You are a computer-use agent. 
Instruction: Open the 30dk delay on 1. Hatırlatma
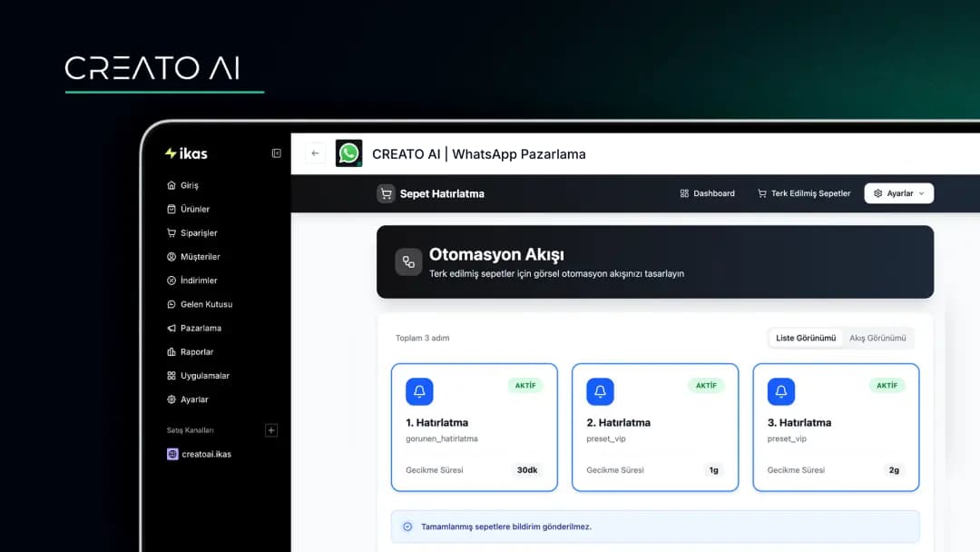pos(527,470)
